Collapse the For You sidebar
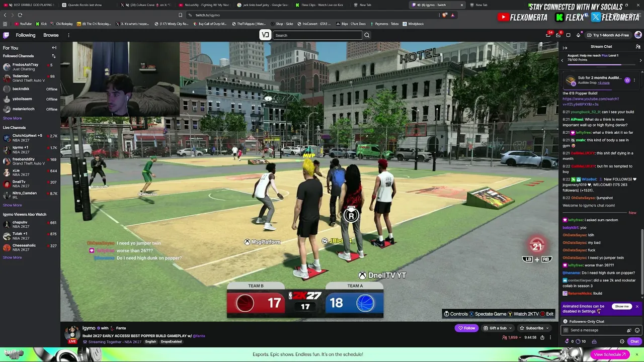 tap(54, 48)
